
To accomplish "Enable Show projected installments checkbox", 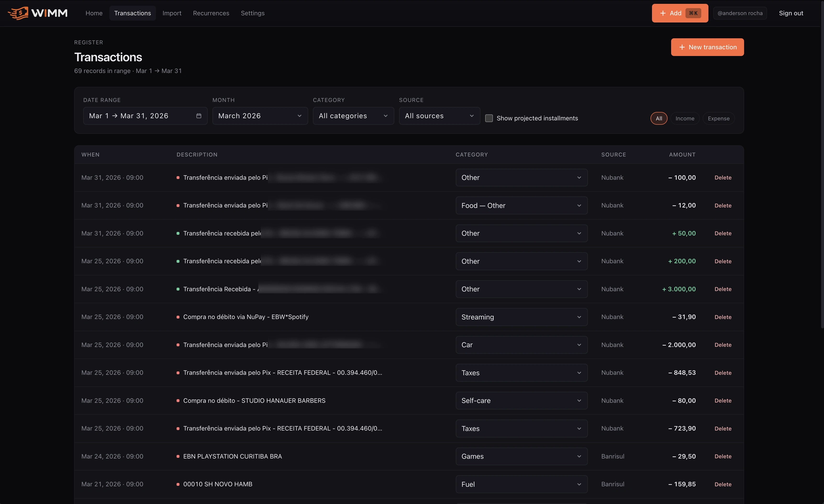I will [489, 118].
